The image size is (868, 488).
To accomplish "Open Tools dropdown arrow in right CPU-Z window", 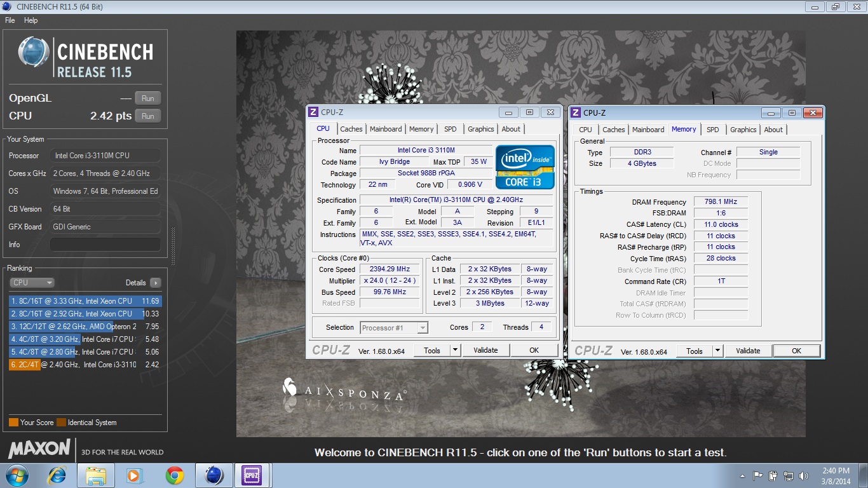I will 717,351.
